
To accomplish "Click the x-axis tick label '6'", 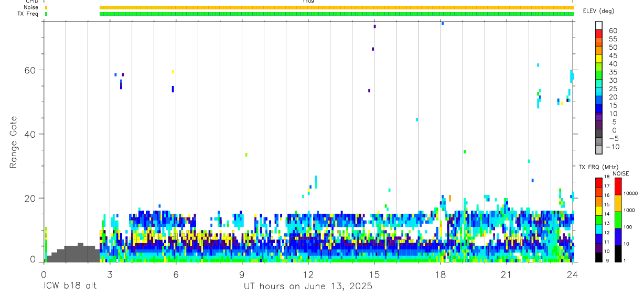I will tap(176, 274).
